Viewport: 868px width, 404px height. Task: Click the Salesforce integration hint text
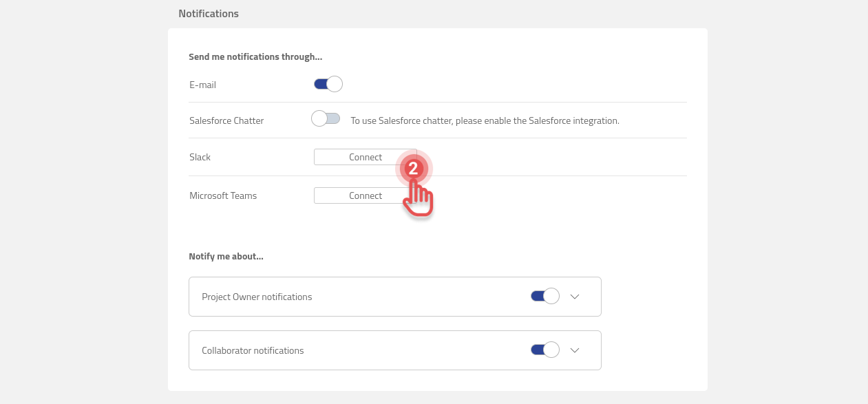click(485, 120)
